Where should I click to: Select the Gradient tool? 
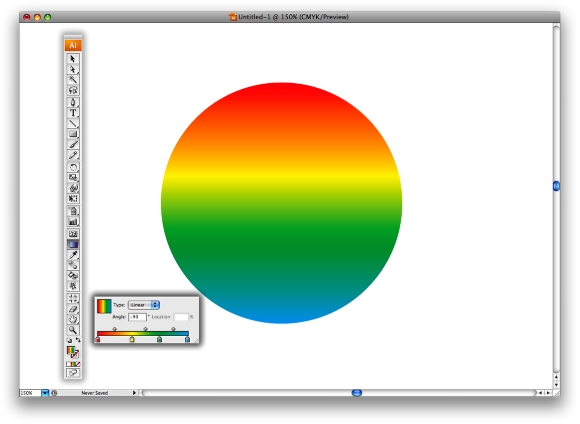coord(73,244)
